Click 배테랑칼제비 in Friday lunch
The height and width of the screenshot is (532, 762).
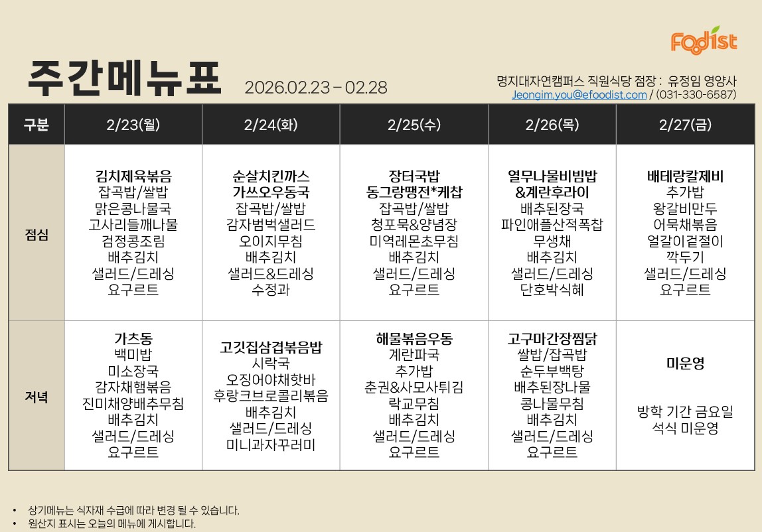pyautogui.click(x=685, y=176)
